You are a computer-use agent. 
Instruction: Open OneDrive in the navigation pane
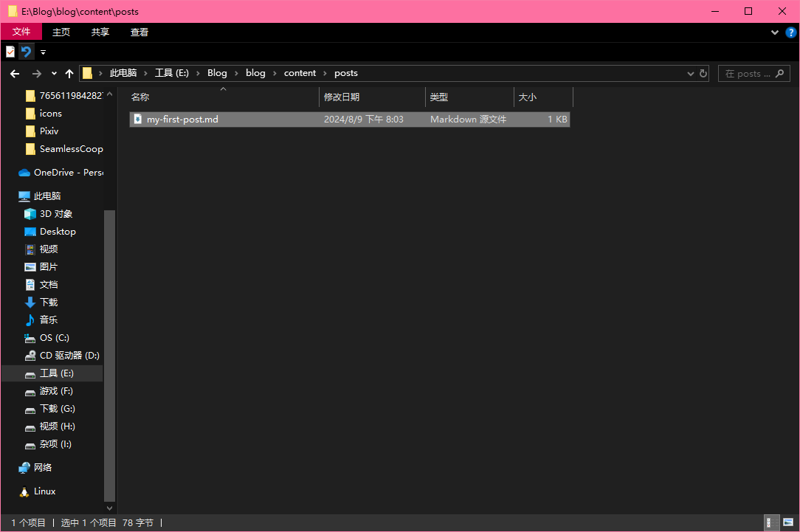coord(66,173)
